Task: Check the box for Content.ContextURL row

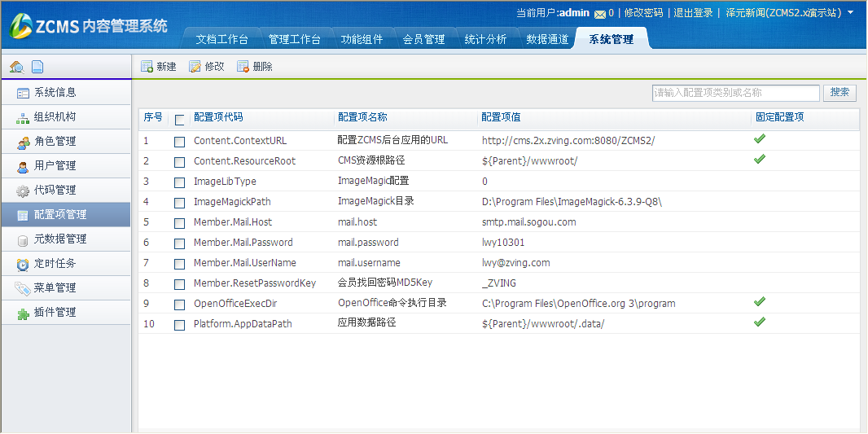Action: 179,142
